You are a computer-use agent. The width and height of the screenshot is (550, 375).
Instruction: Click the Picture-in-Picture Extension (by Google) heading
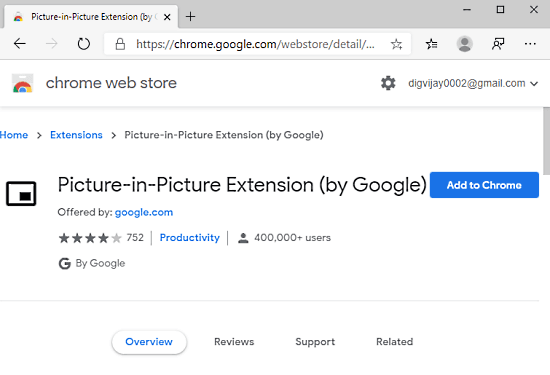[242, 185]
